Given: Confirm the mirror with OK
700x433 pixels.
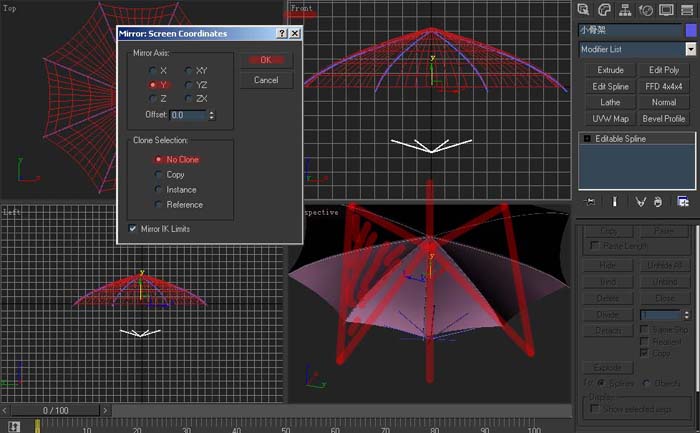Looking at the screenshot, I should (266, 60).
